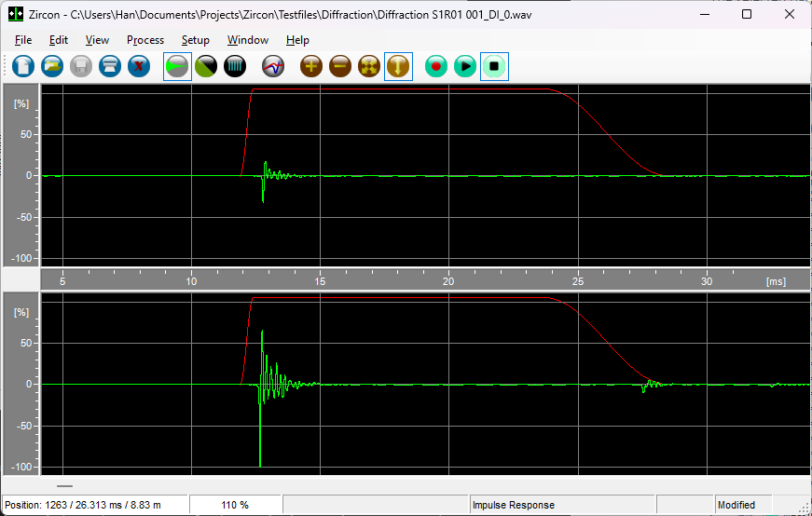Screen dimensions: 812x516
Task: Toggle the vertical double-arrow scale button
Action: point(398,66)
